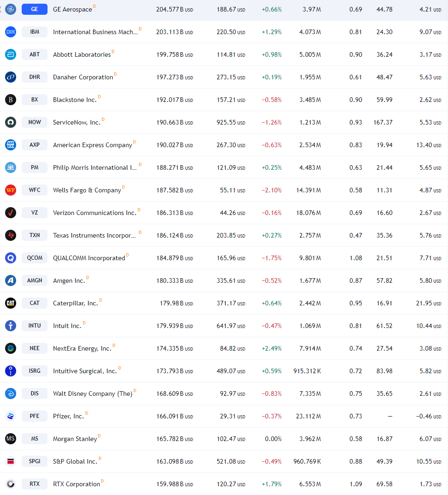Image resolution: width=448 pixels, height=495 pixels.
Task: Click Morgan Stanley change 0.00%
Action: pos(273,439)
